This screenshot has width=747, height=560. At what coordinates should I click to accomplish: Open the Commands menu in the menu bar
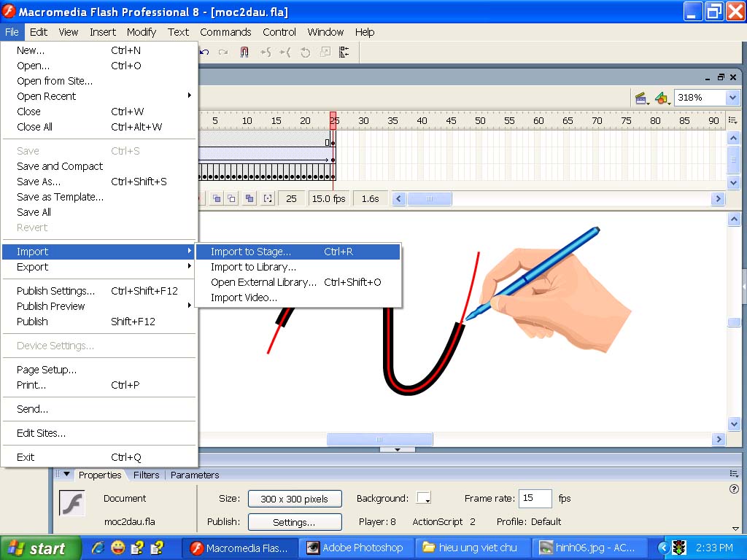coord(225,32)
